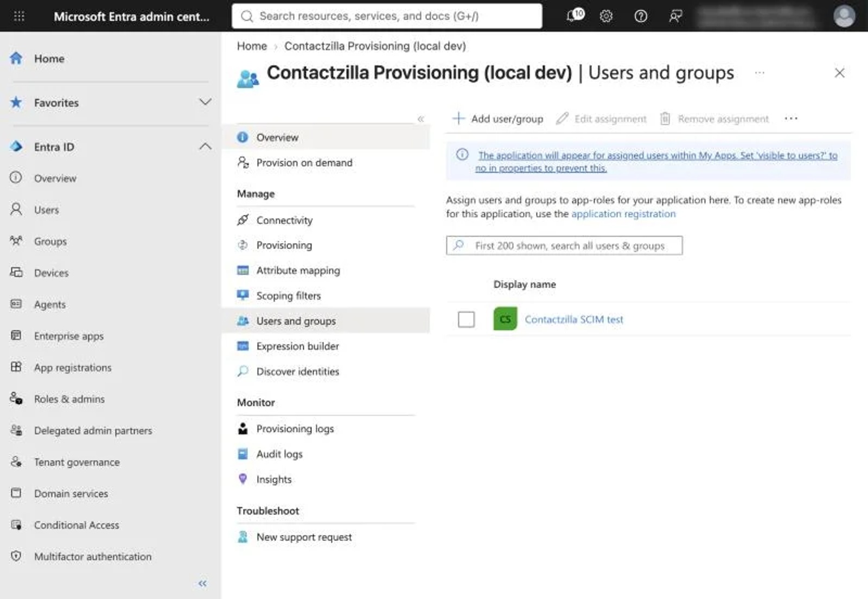Open the account avatar menu
This screenshot has height=599, width=868.
844,16
